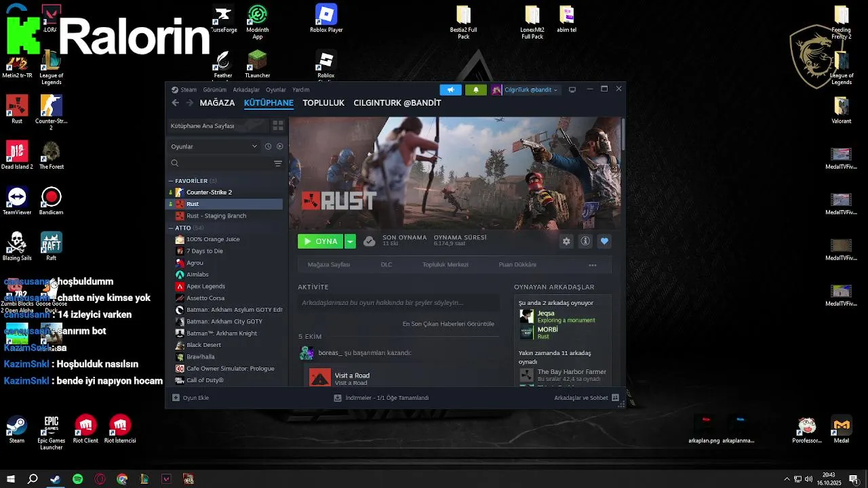Screen dimensions: 868x488
Task: Open the Steam menu
Action: [184, 89]
